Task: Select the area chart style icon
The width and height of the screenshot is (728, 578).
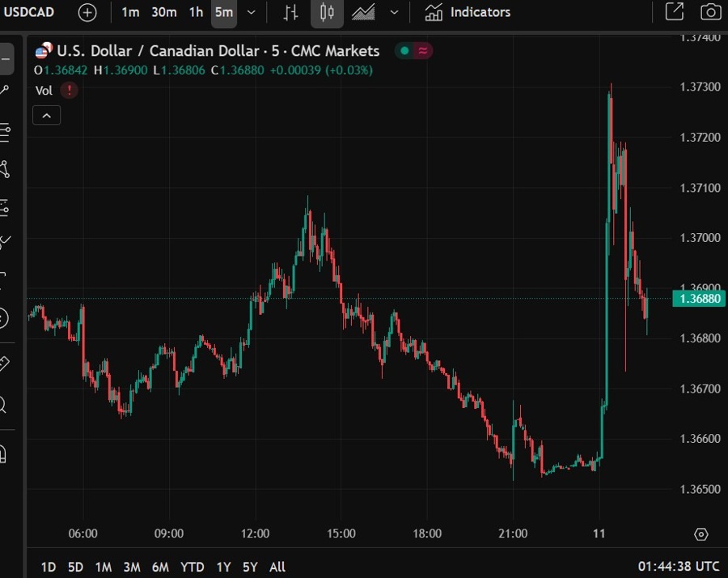Action: [363, 12]
